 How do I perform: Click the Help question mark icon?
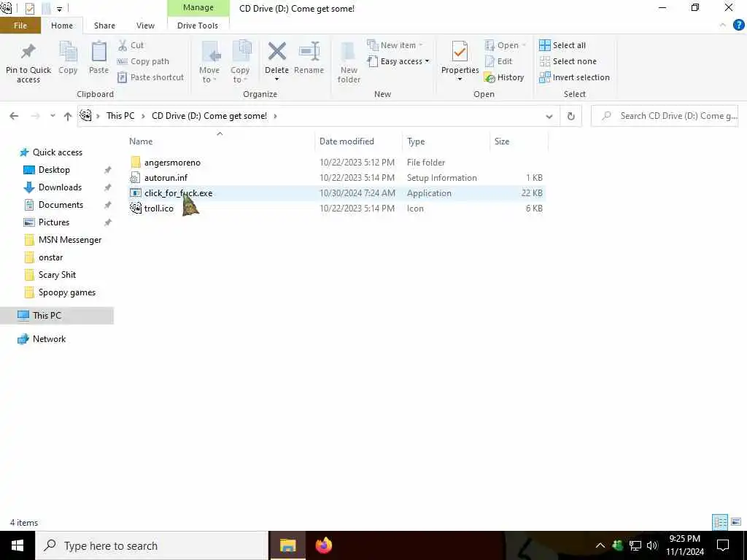pos(738,26)
